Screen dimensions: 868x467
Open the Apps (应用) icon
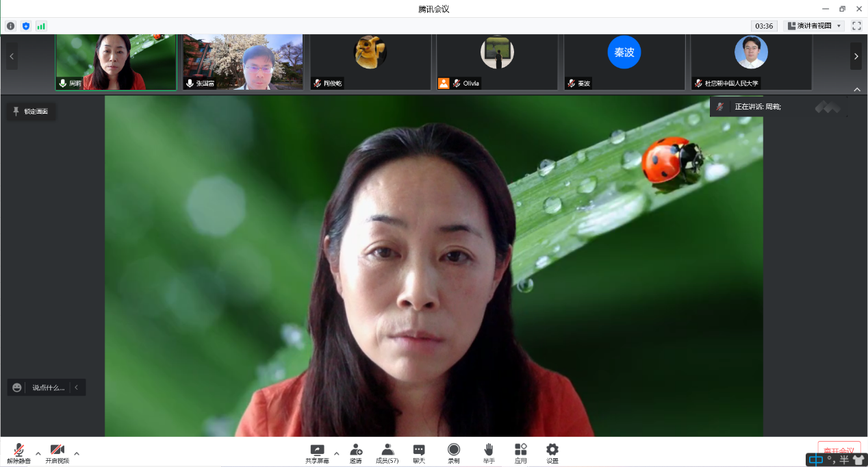[x=521, y=453]
